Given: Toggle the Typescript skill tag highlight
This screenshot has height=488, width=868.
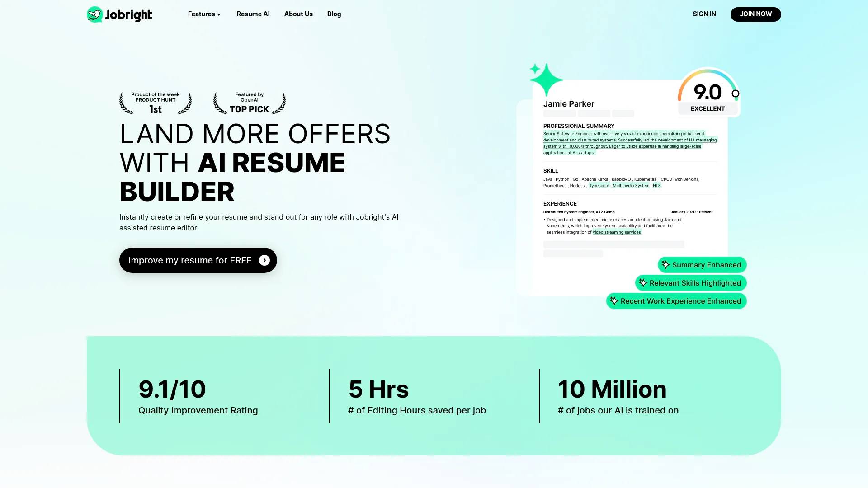Looking at the screenshot, I should 599,185.
